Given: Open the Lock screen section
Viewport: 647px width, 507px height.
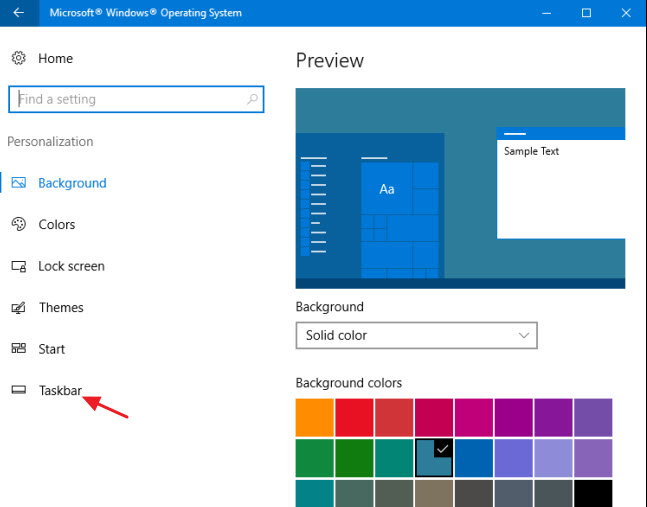Looking at the screenshot, I should (x=71, y=266).
